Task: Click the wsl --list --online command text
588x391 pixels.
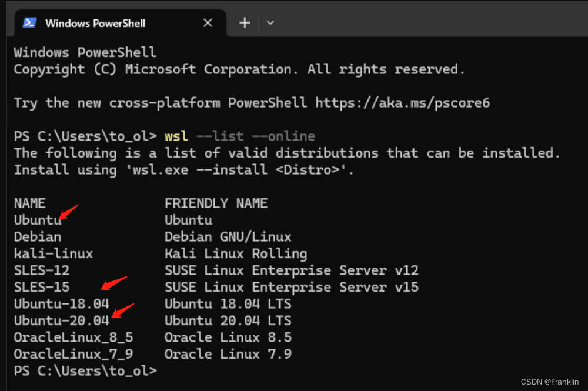Action: (240, 136)
